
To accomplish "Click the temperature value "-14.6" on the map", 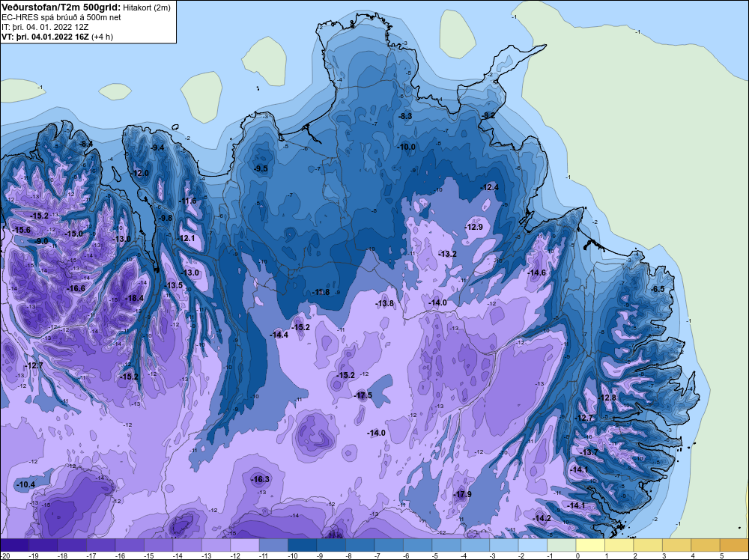I will coord(536,273).
